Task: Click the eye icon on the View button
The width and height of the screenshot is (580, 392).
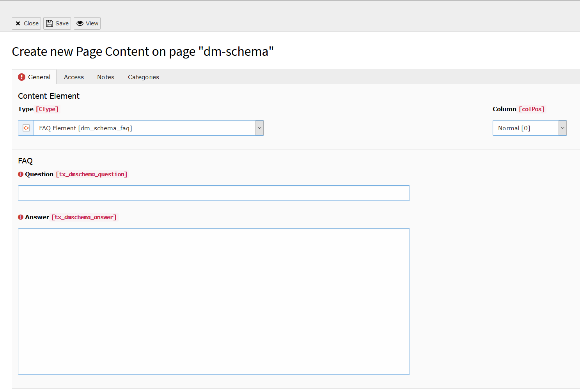Action: [80, 23]
